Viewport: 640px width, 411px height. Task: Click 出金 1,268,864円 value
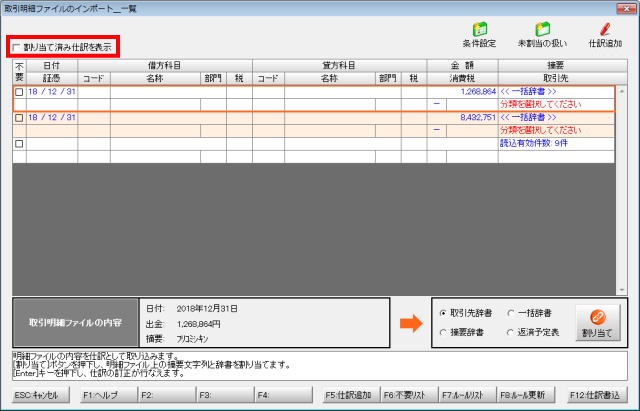coord(199,324)
